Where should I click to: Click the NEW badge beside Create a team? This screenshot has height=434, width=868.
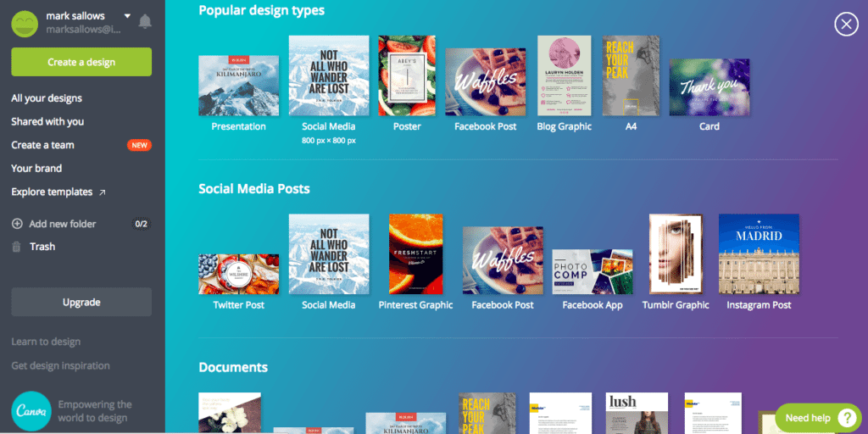[139, 145]
